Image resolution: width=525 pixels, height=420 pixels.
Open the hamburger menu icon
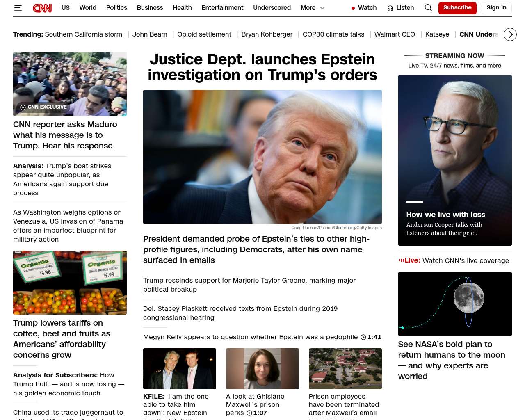[18, 8]
